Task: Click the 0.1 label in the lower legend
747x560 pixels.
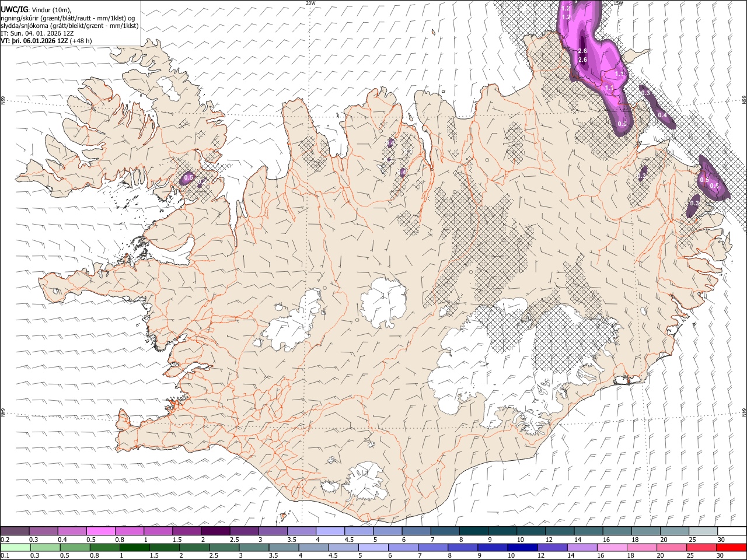Action: coord(5,555)
